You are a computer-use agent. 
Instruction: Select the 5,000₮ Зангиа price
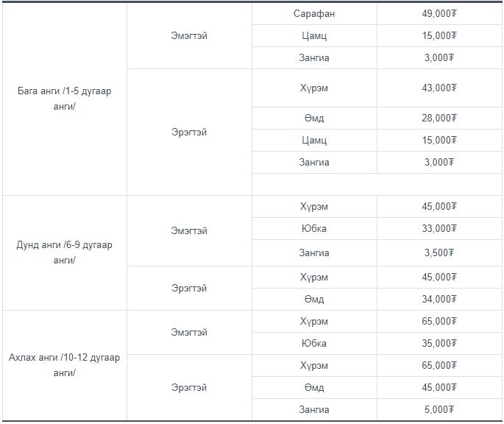(x=439, y=409)
